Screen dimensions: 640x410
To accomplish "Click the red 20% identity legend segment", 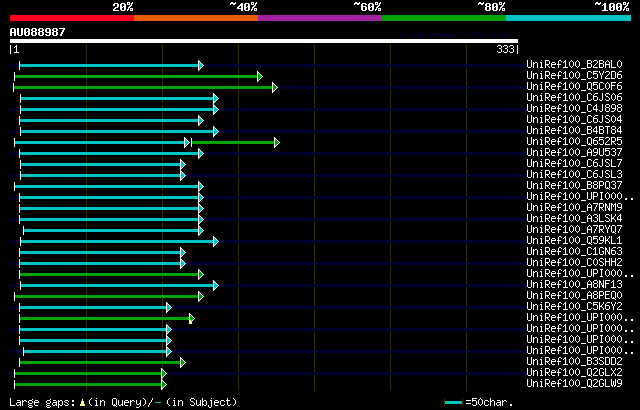I will (x=72, y=18).
